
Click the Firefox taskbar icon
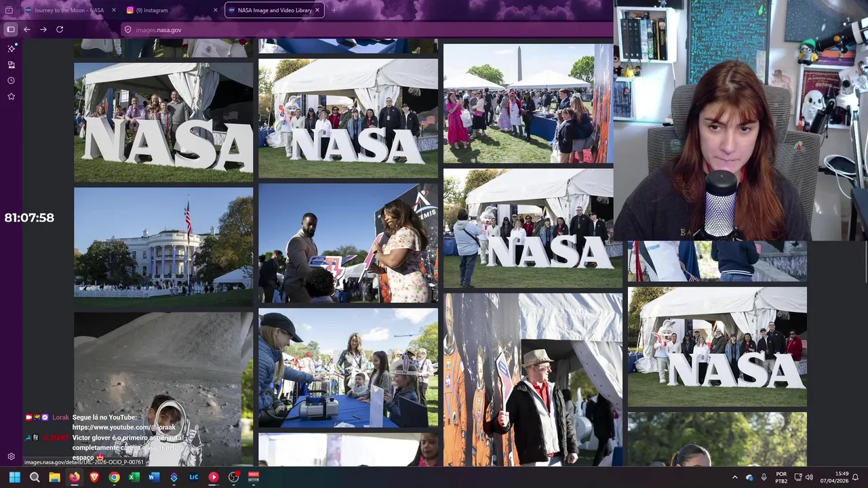point(74,477)
